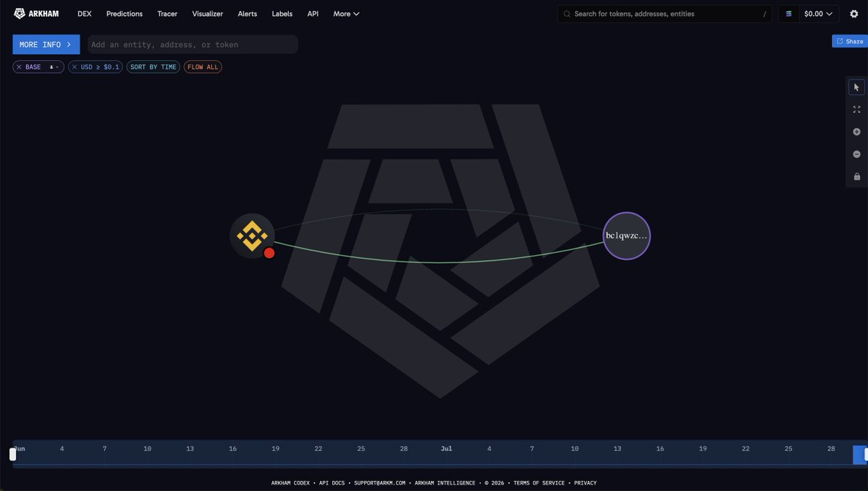
Task: Click the Jul marker on timeline
Action: click(446, 449)
